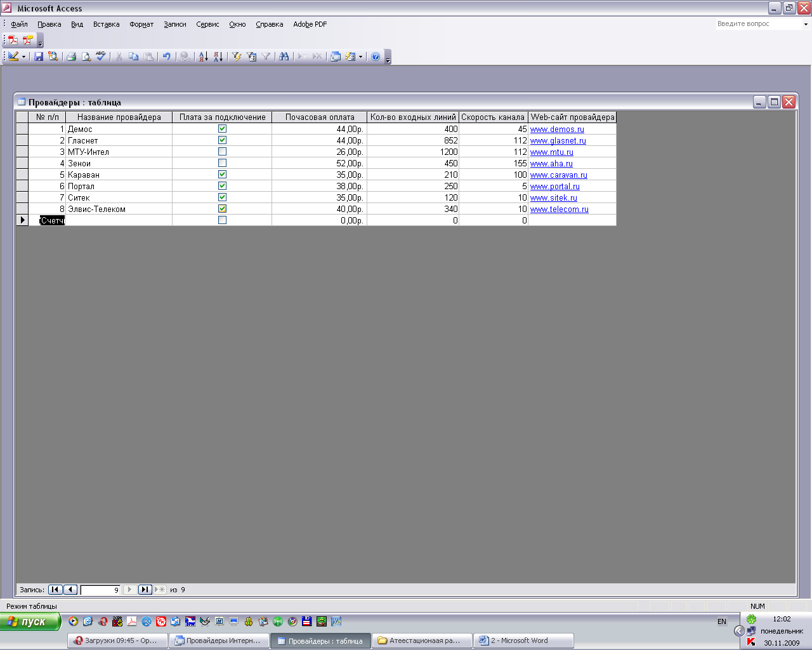The image size is (812, 650).
Task: Open the www.demos.ru link
Action: [x=557, y=129]
